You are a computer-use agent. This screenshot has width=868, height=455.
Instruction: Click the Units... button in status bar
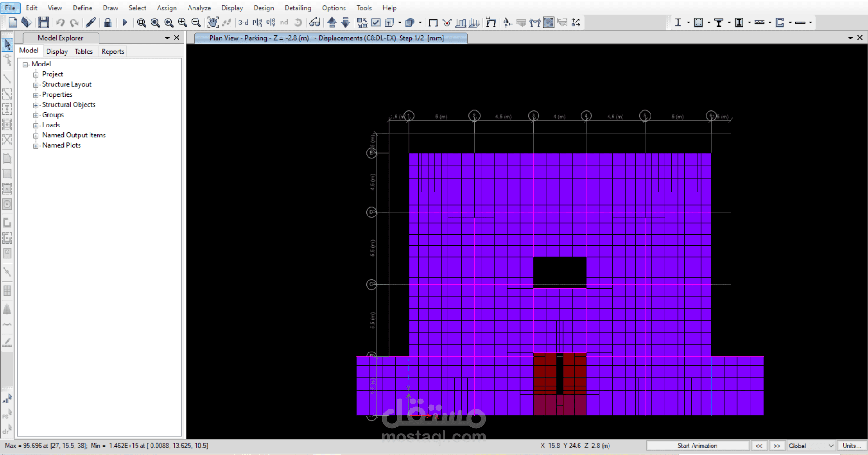tap(852, 446)
